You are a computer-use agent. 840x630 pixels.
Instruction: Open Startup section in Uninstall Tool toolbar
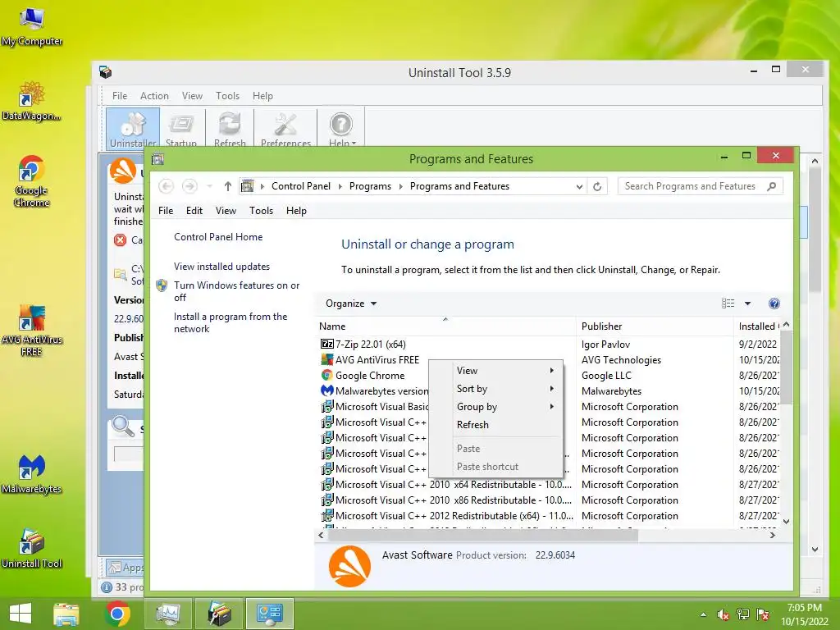pyautogui.click(x=181, y=129)
